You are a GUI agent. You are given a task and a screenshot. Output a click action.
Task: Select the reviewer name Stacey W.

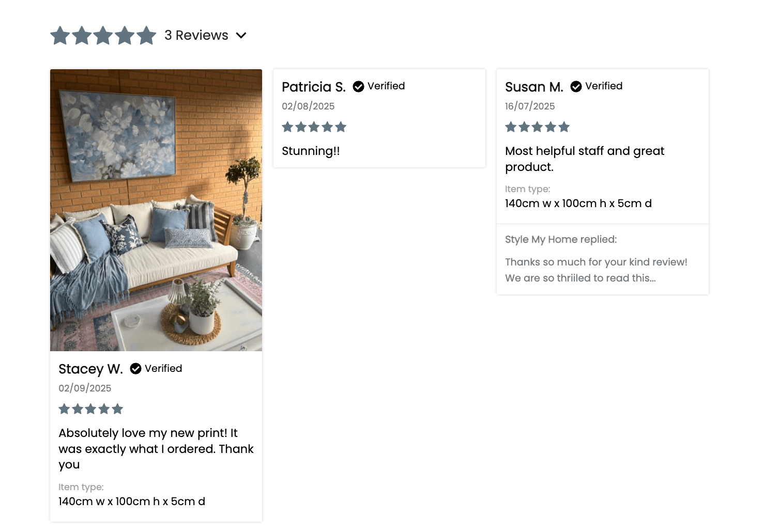[90, 369]
